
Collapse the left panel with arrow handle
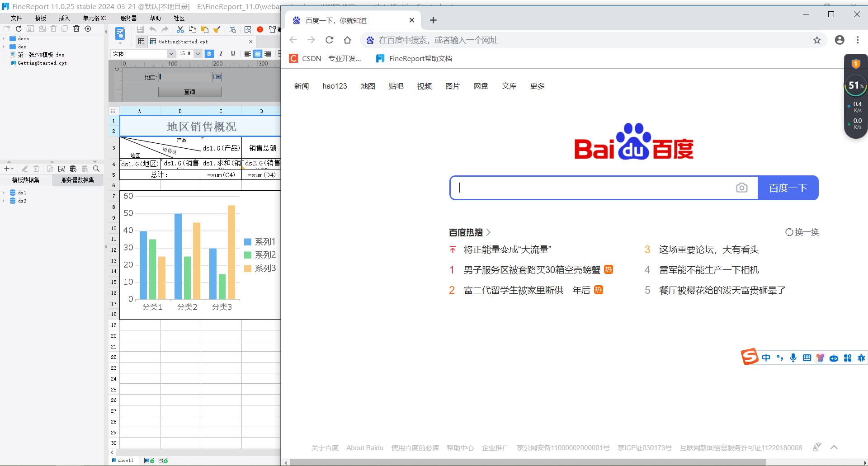click(x=106, y=32)
